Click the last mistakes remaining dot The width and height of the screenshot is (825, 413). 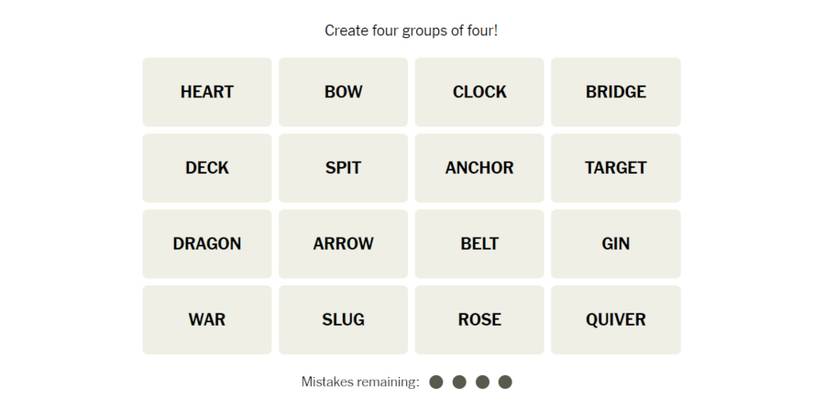[x=505, y=382]
